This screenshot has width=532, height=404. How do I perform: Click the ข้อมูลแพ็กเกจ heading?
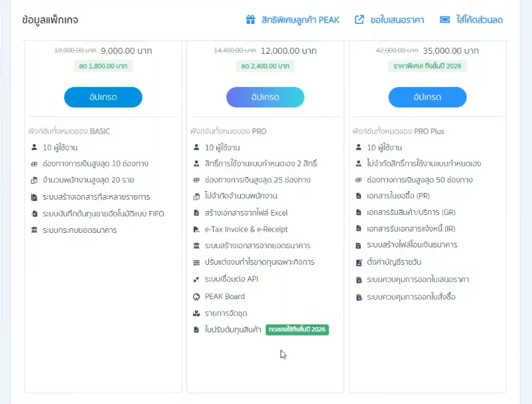point(50,20)
